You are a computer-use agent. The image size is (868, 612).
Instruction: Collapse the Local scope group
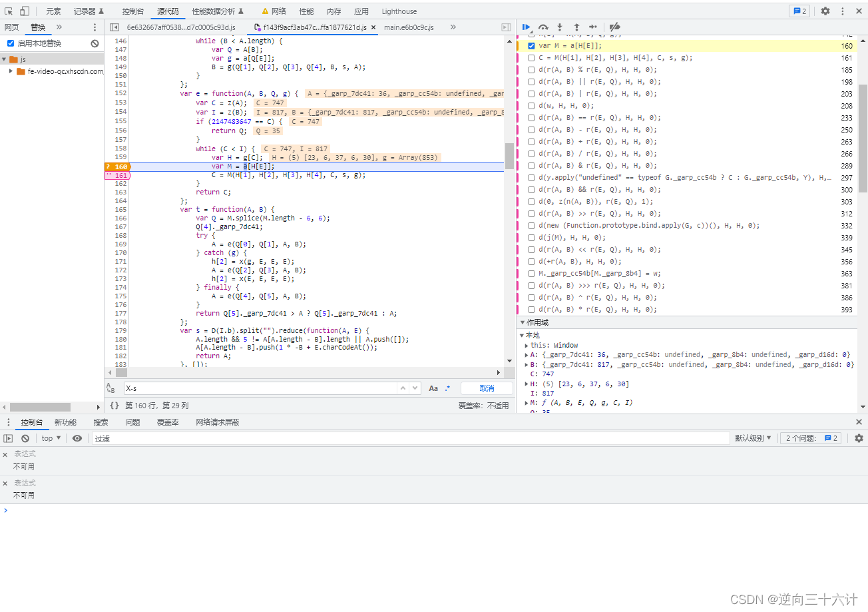(523, 336)
